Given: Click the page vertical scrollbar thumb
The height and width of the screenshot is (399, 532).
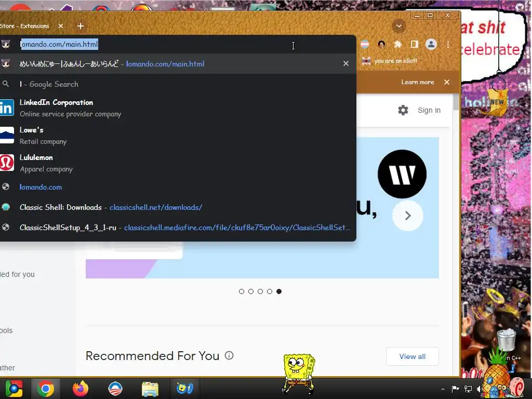Looking at the screenshot, I should click(456, 102).
